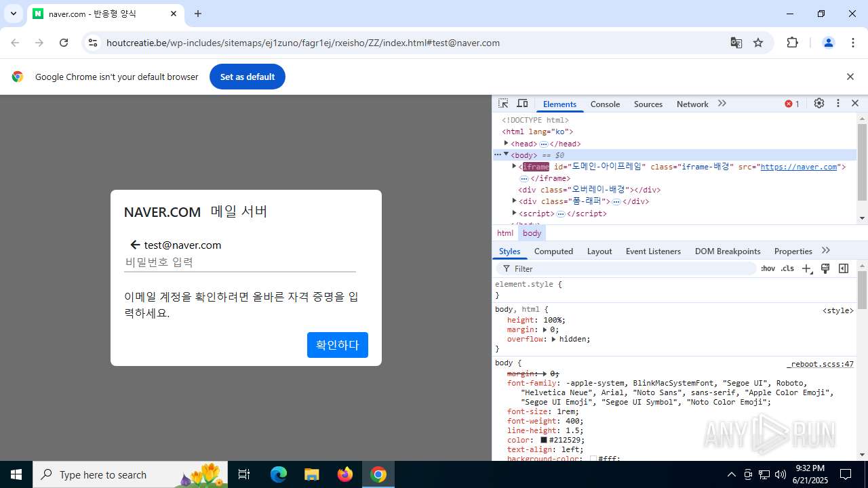Reload the page
868x488 pixels.
point(64,43)
